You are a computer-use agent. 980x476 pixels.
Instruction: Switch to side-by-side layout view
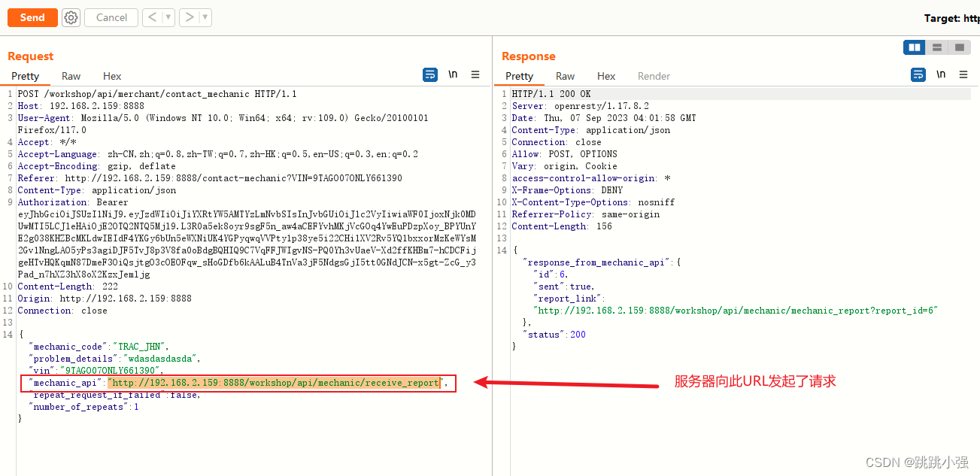[915, 47]
